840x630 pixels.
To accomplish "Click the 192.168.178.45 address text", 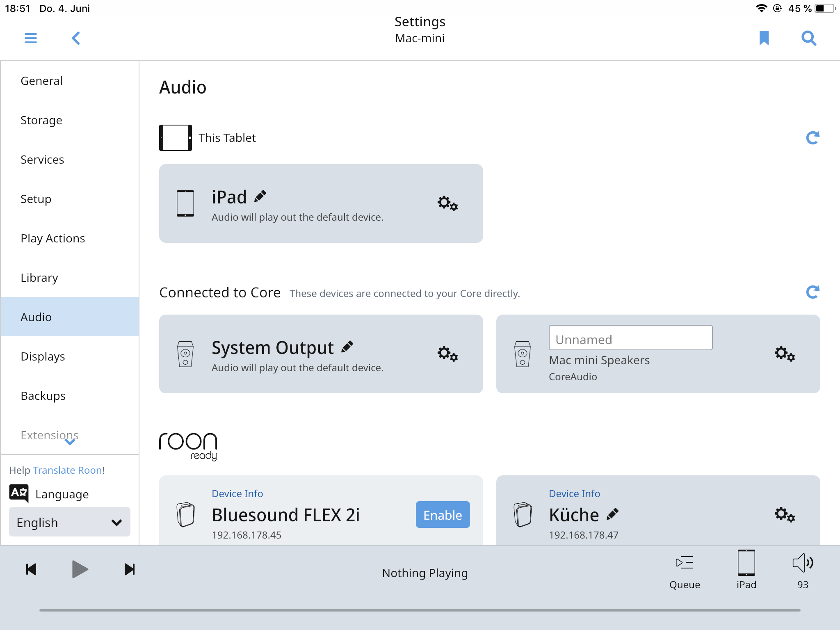I will (247, 535).
